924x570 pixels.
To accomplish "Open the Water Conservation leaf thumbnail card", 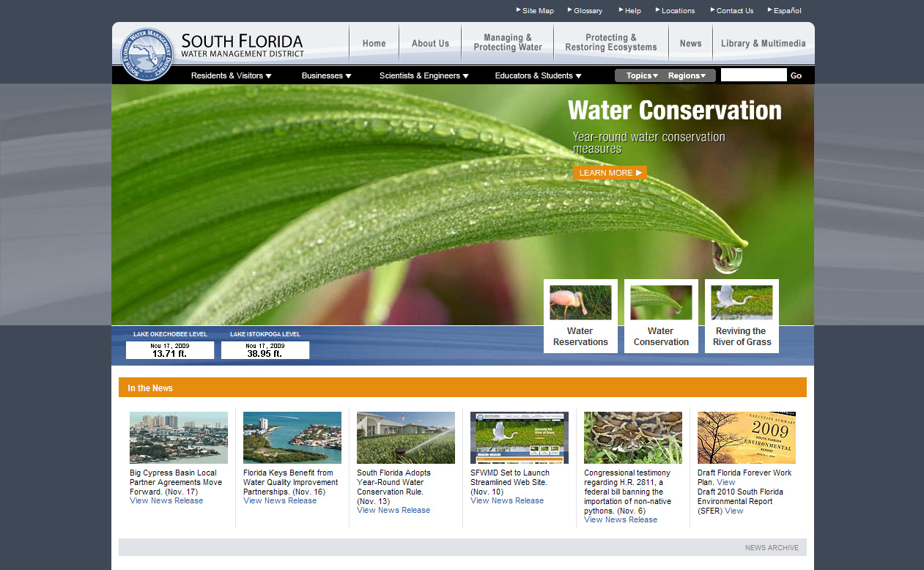I will (x=661, y=316).
